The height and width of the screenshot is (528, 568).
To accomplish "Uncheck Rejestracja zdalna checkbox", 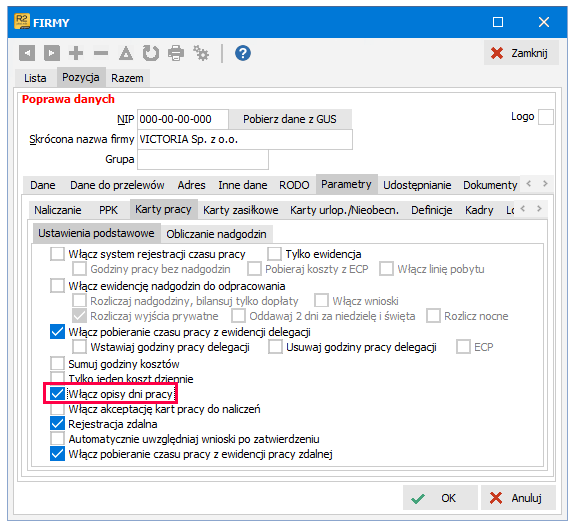I will [57, 424].
